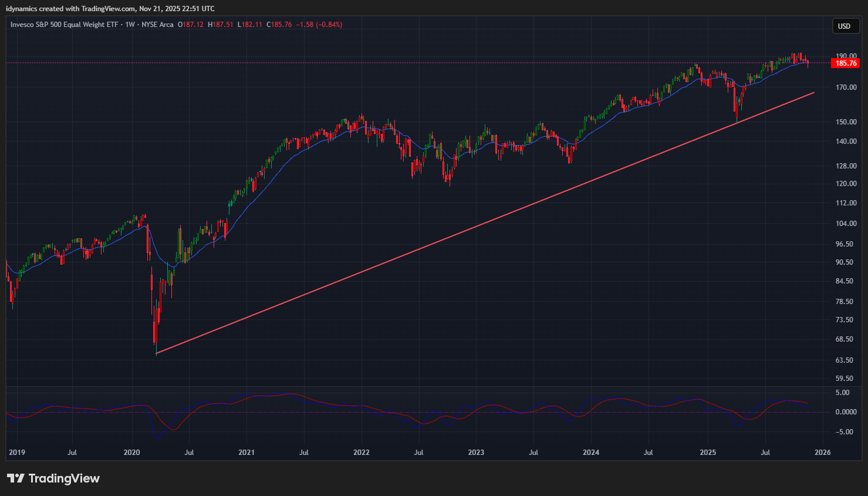Click the header text with idynamics attribution
868x496 pixels.
[x=110, y=9]
